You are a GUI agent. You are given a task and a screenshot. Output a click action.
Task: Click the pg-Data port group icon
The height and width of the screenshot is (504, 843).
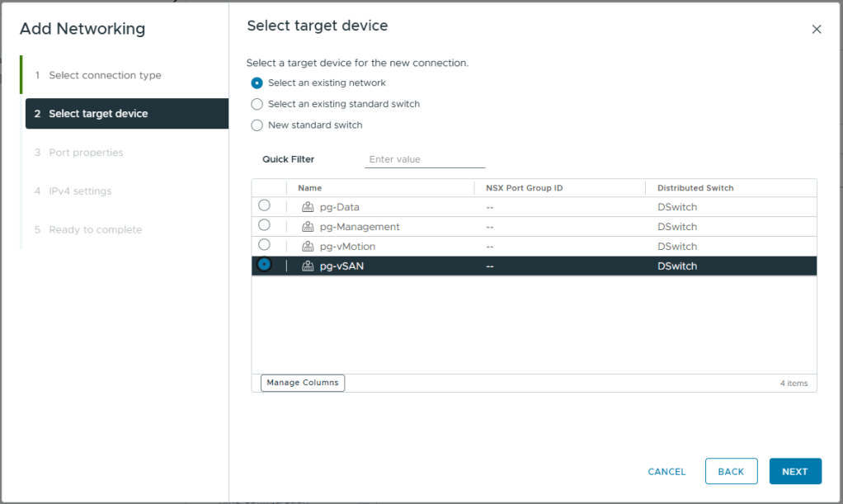click(x=308, y=207)
